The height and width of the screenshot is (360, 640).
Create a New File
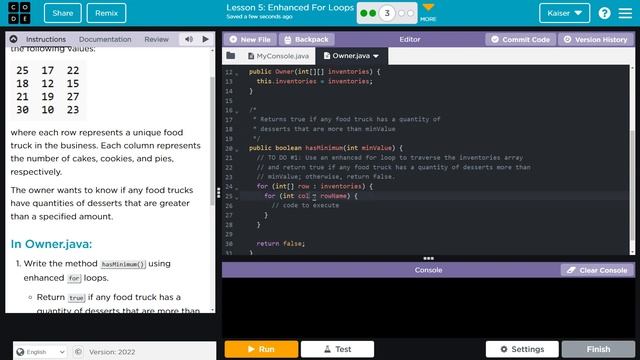tap(250, 39)
